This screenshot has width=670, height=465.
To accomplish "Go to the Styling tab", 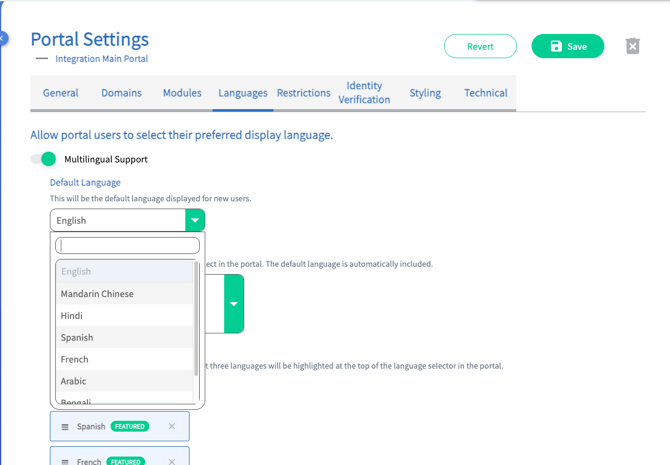I will coord(425,93).
